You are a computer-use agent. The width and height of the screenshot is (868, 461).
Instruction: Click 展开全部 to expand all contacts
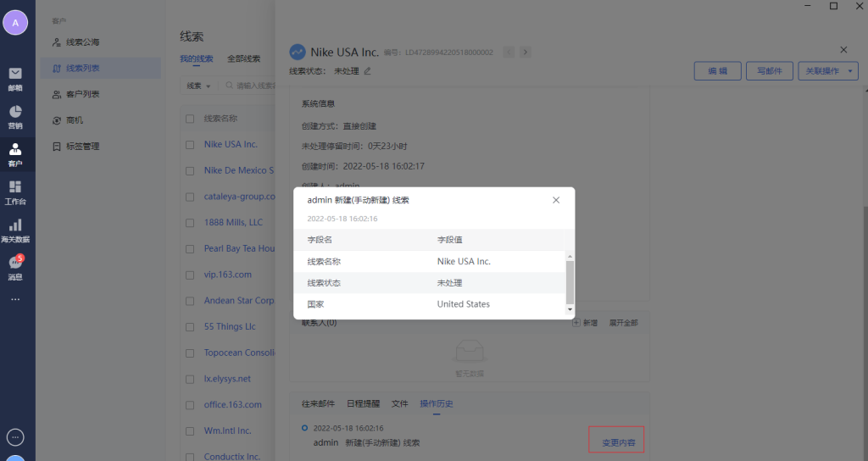[623, 323]
